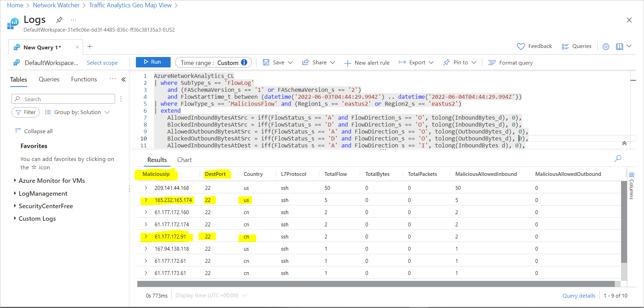This screenshot has height=308, width=644.
Task: Close the New Query 1 tab
Action: point(77,47)
